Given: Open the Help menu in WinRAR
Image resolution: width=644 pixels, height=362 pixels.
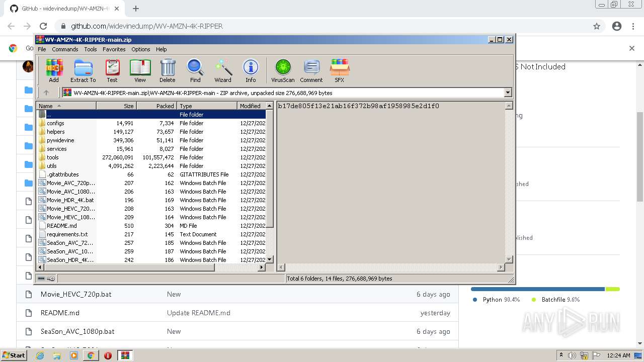Looking at the screenshot, I should point(161,49).
